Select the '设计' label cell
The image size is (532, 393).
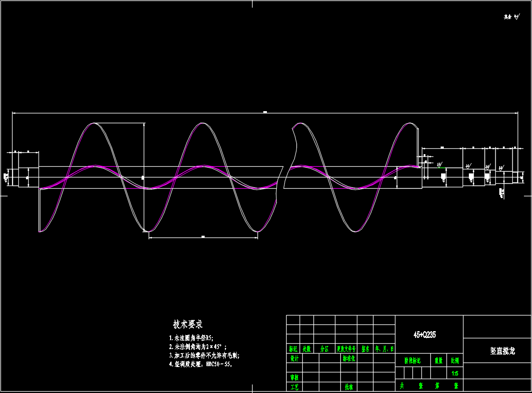tap(294, 358)
